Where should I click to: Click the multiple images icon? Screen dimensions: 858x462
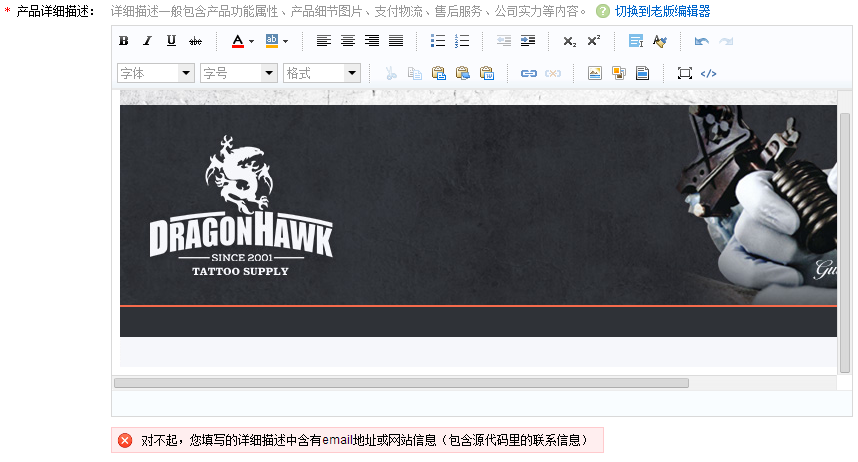pyautogui.click(x=619, y=73)
